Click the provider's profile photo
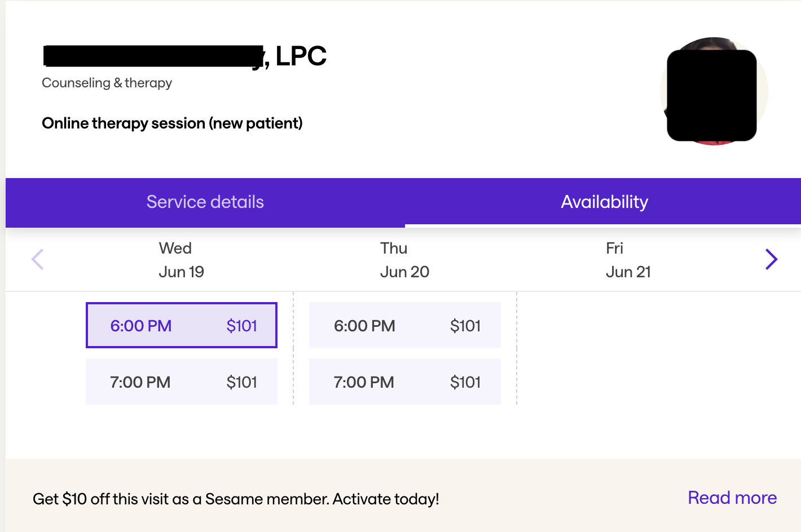This screenshot has height=532, width=801. click(x=714, y=91)
